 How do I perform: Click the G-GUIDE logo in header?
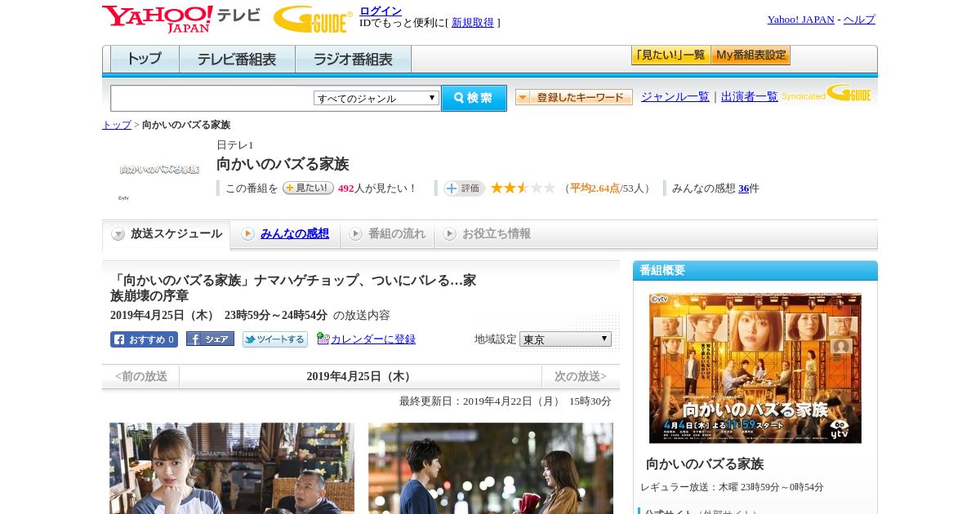coord(313,19)
